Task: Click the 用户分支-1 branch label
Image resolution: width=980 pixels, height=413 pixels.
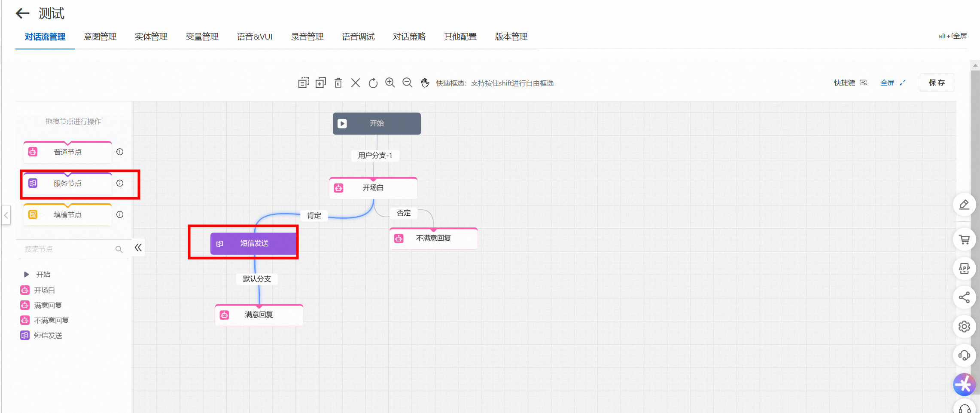Action: click(x=375, y=155)
